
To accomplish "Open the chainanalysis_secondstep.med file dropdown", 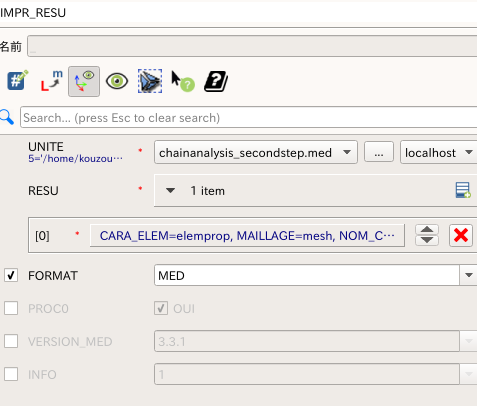I will click(256, 152).
